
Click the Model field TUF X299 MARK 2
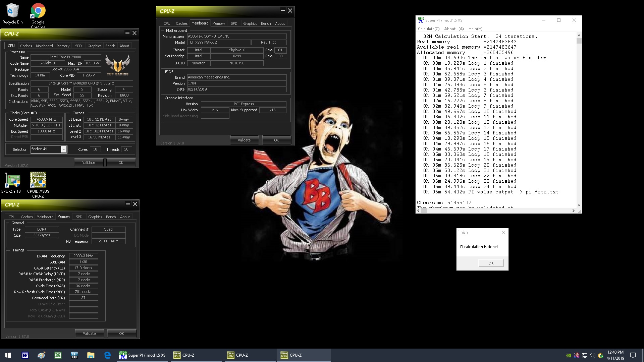[x=219, y=43]
